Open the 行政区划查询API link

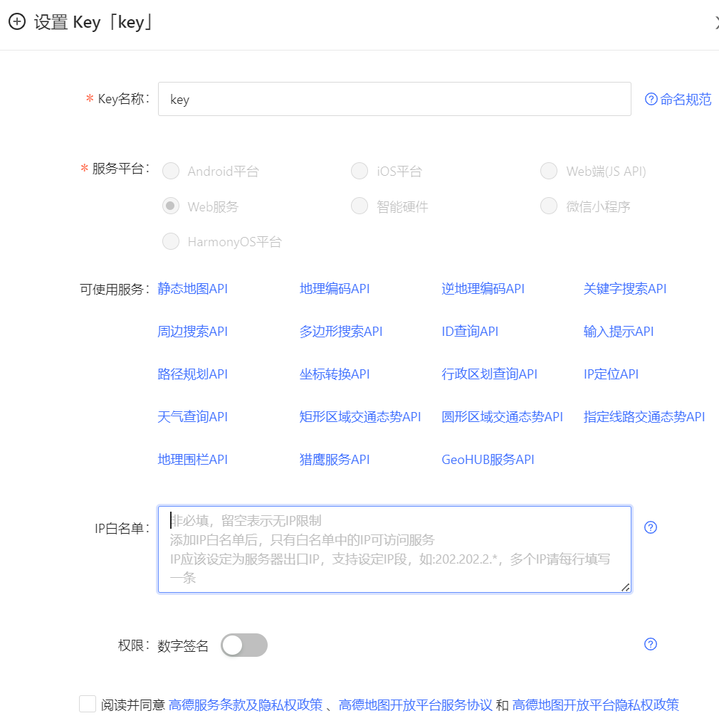point(489,374)
